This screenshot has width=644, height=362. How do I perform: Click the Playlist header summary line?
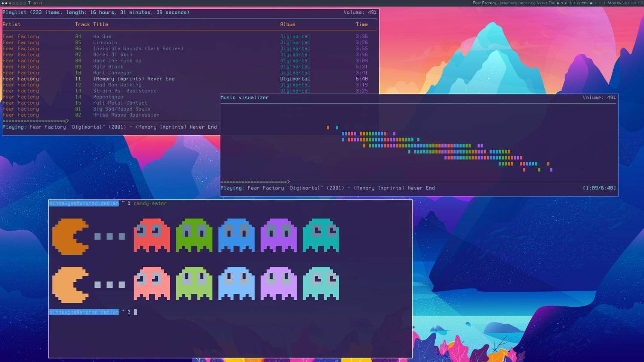pos(96,12)
